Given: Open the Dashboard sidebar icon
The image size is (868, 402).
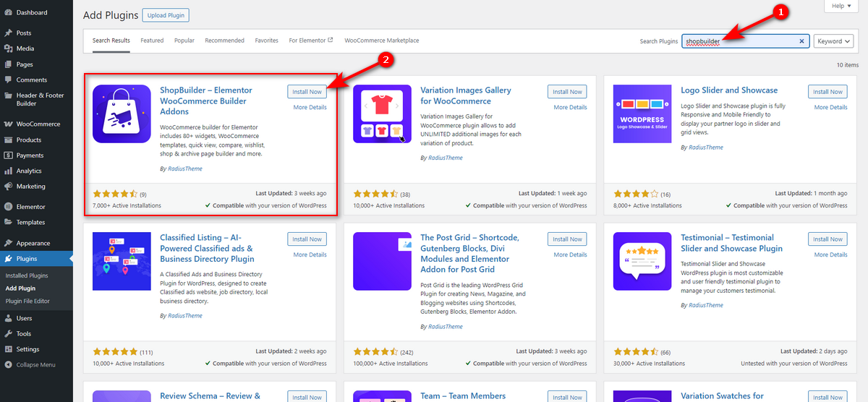Looking at the screenshot, I should (8, 12).
